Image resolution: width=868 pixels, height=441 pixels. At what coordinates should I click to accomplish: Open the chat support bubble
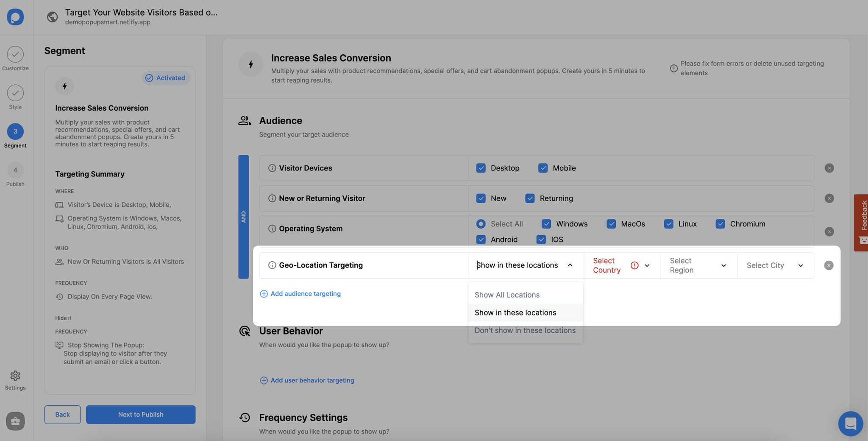pyautogui.click(x=850, y=423)
